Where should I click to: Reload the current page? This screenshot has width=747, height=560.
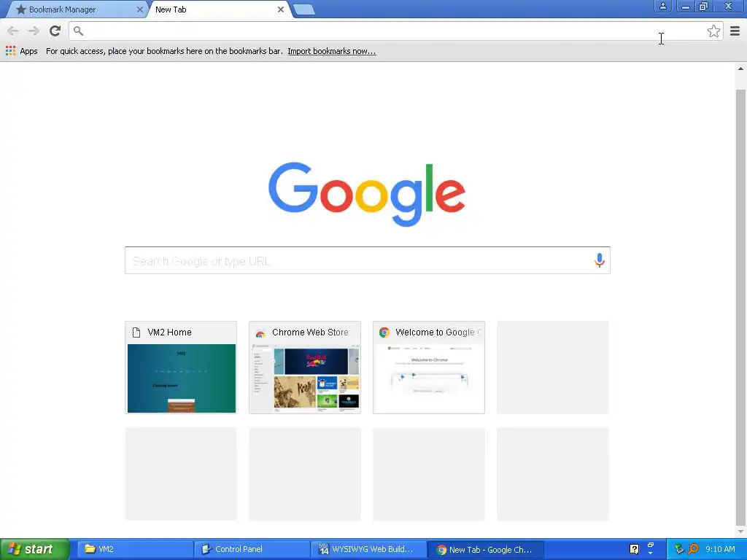[55, 31]
